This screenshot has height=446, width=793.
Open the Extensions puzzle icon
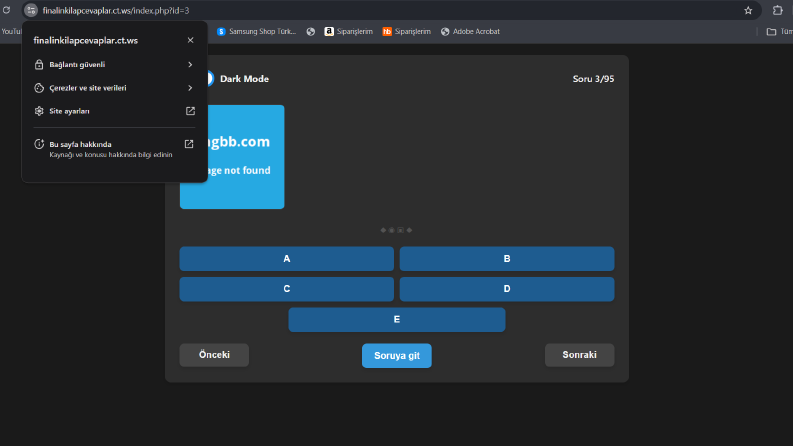777,10
